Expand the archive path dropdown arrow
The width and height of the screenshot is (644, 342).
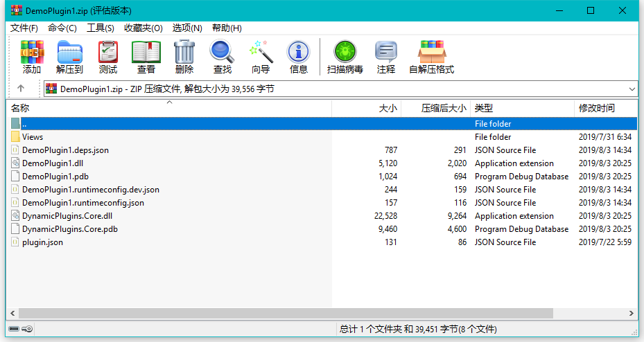point(632,89)
